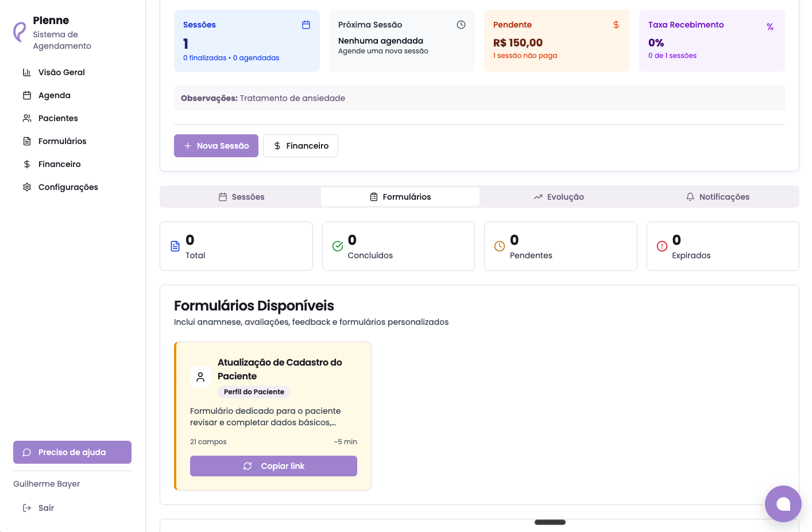Open Configurações in the sidebar
Screen dimensions: 812x532
[68, 187]
